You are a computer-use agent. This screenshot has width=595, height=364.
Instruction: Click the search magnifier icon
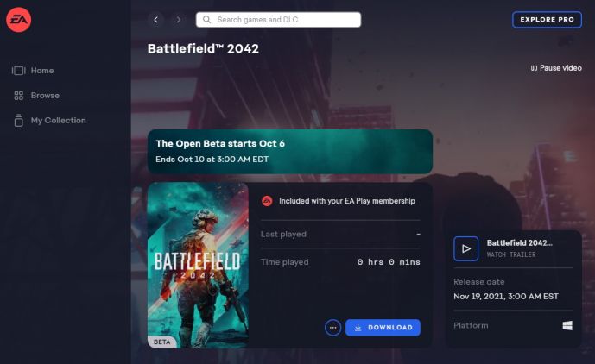pyautogui.click(x=206, y=20)
